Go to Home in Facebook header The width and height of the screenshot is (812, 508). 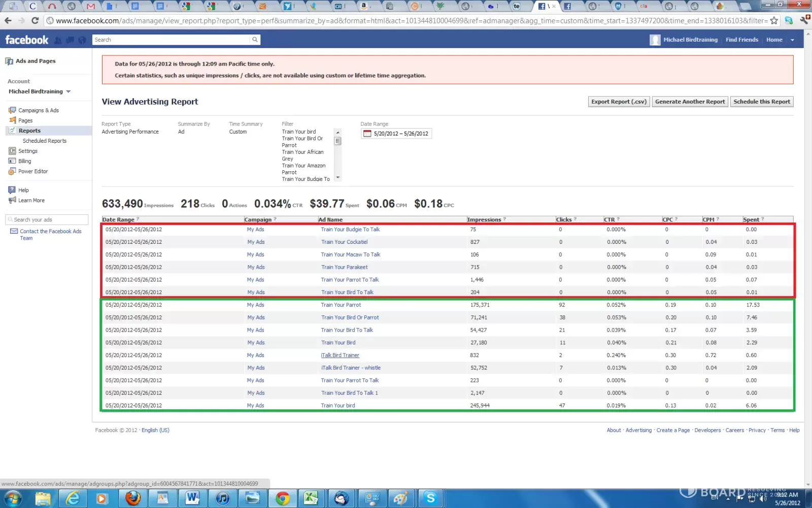(x=774, y=40)
